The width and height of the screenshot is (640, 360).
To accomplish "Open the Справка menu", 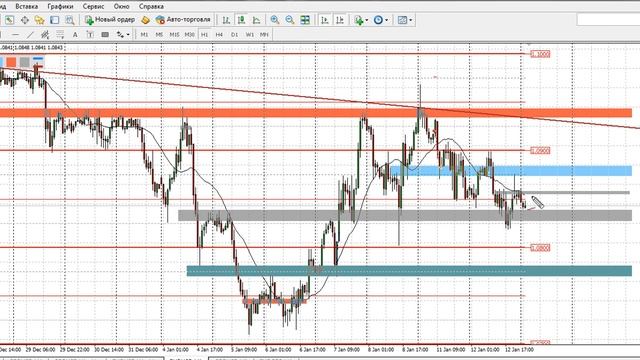I will click(x=151, y=7).
